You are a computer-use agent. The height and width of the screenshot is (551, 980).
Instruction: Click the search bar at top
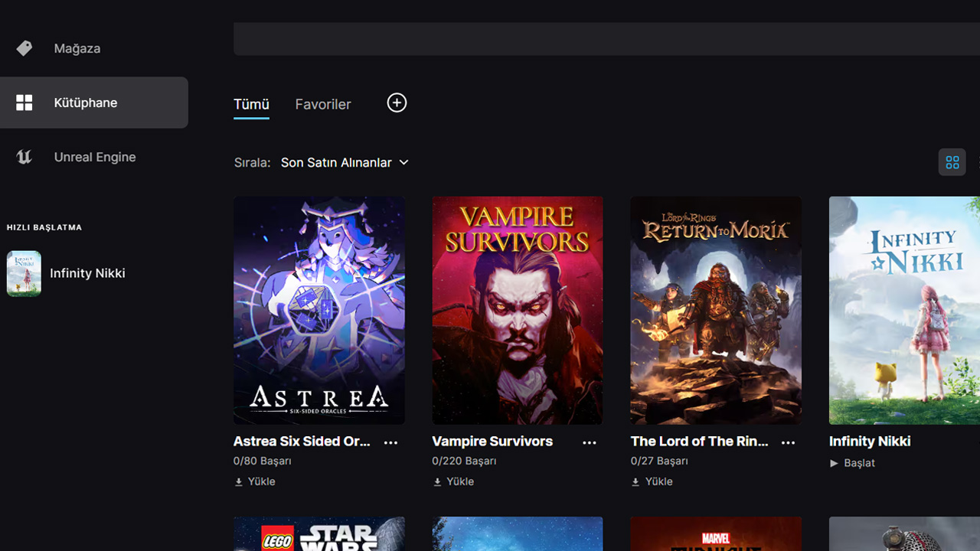(x=606, y=39)
